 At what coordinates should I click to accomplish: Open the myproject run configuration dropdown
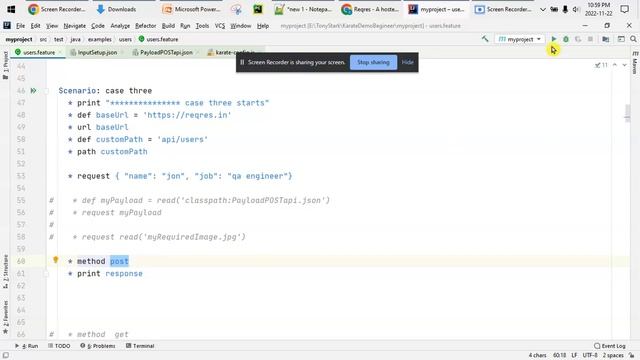click(520, 39)
